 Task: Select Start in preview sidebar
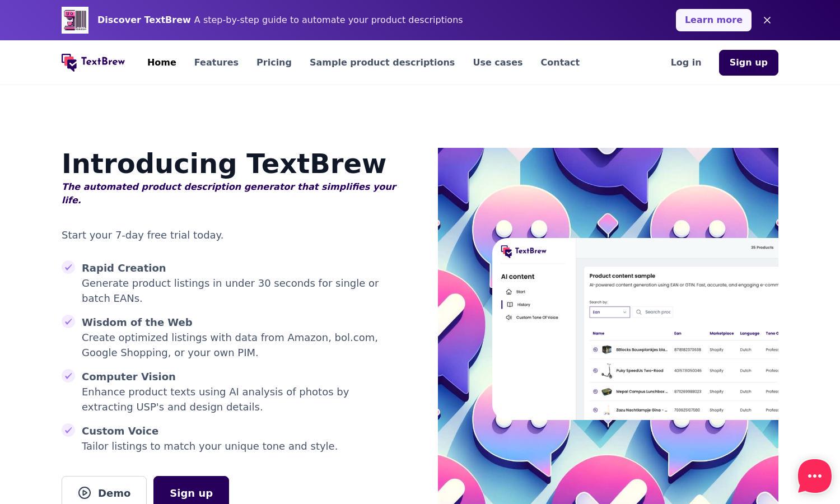[x=516, y=292]
